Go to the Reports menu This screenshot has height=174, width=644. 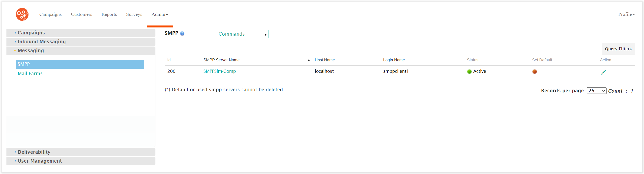tap(109, 14)
